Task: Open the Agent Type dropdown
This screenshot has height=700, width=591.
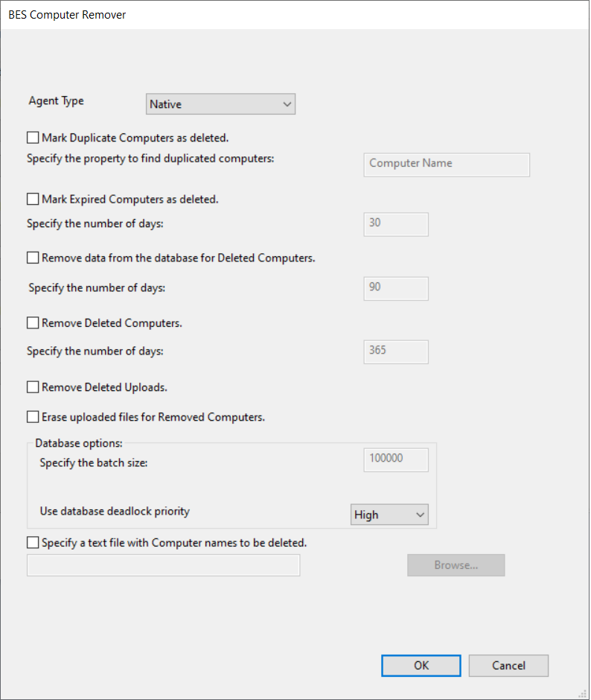Action: (x=220, y=104)
